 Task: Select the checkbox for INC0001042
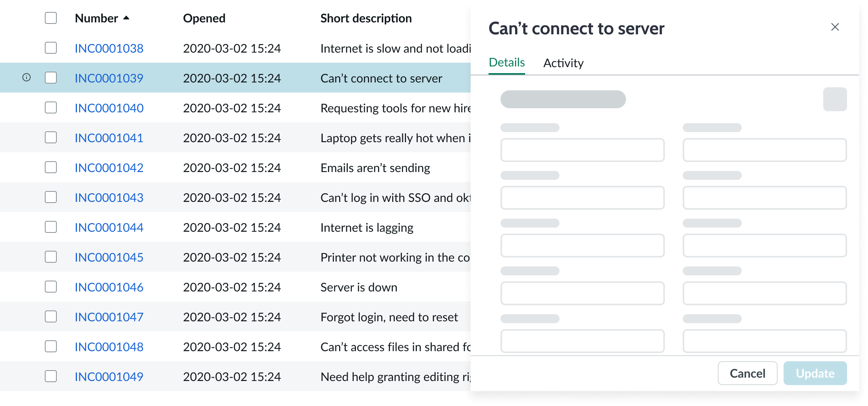pos(51,167)
